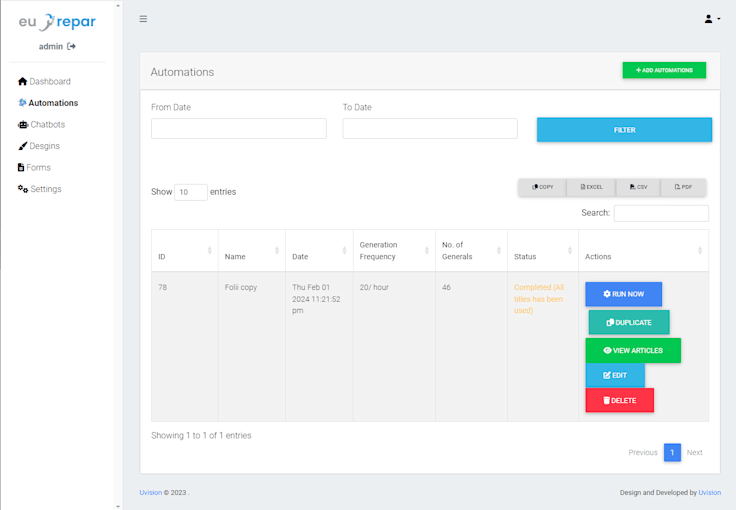Sort by Generation Frequency column

point(394,251)
